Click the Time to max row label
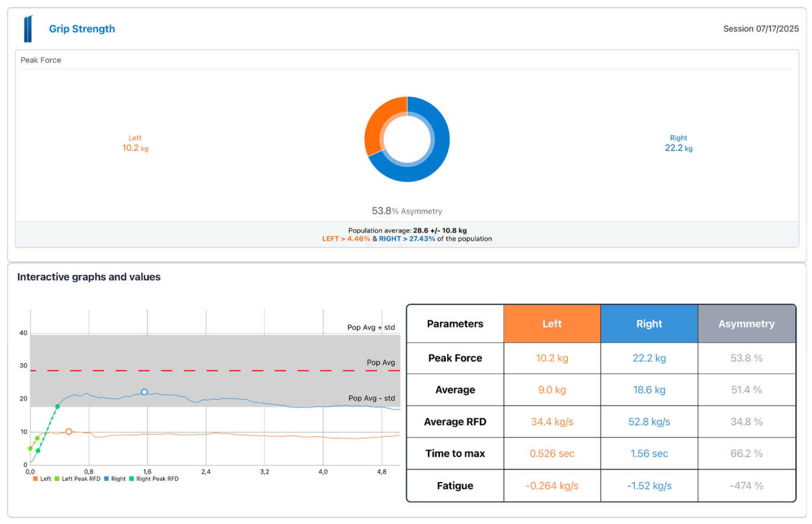Viewport: 812px width, 524px height. pyautogui.click(x=455, y=454)
